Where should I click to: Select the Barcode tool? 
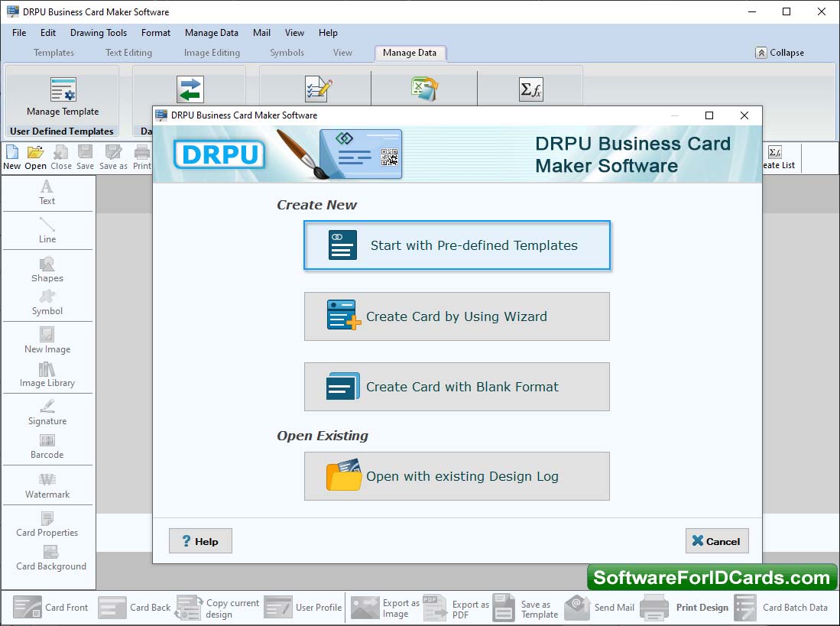47,446
